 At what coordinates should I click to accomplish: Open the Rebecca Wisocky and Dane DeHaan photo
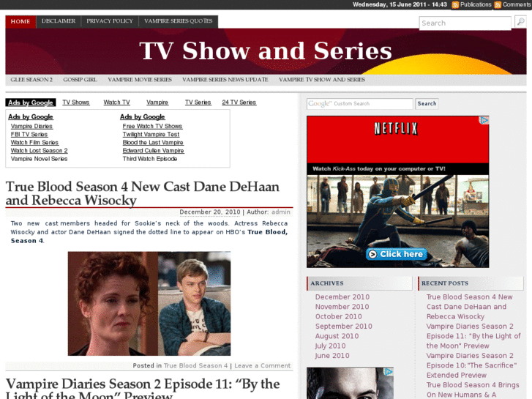point(149,304)
